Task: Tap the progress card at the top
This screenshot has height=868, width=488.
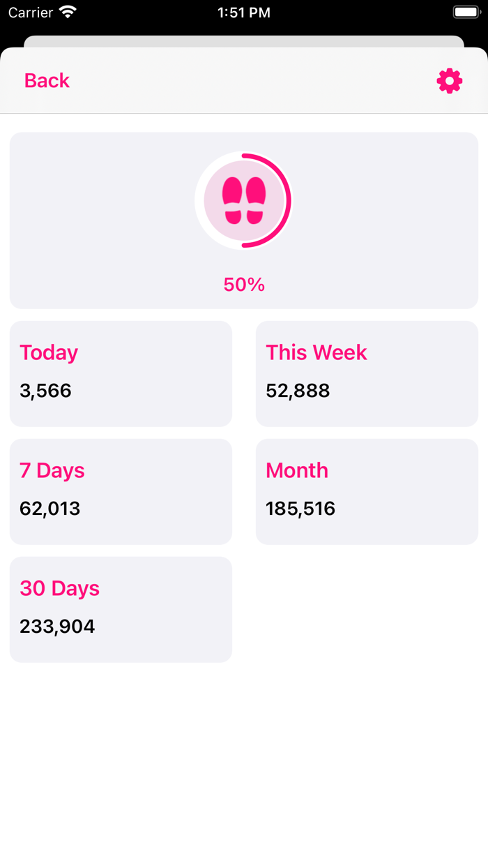Action: 243,220
